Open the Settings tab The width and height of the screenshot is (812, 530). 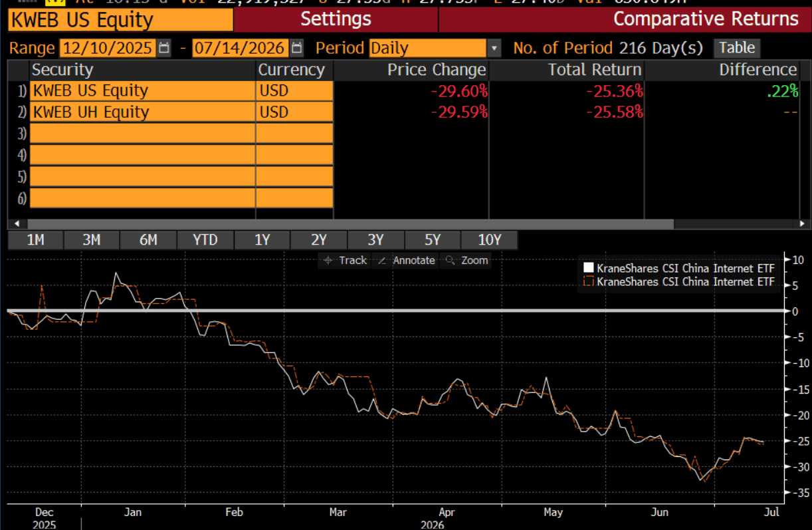coord(336,19)
